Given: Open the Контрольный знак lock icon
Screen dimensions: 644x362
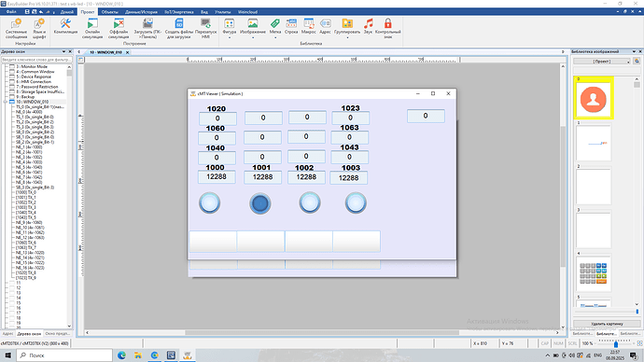Looking at the screenshot, I should [387, 23].
